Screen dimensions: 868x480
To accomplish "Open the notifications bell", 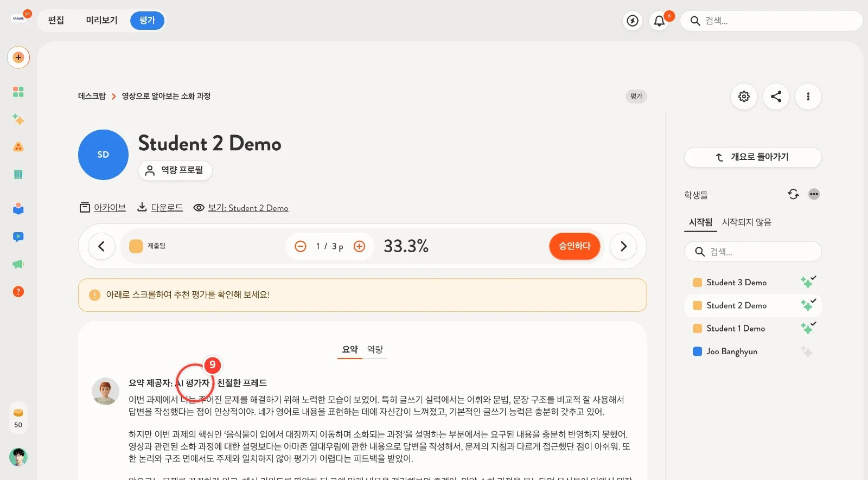I will (x=659, y=21).
